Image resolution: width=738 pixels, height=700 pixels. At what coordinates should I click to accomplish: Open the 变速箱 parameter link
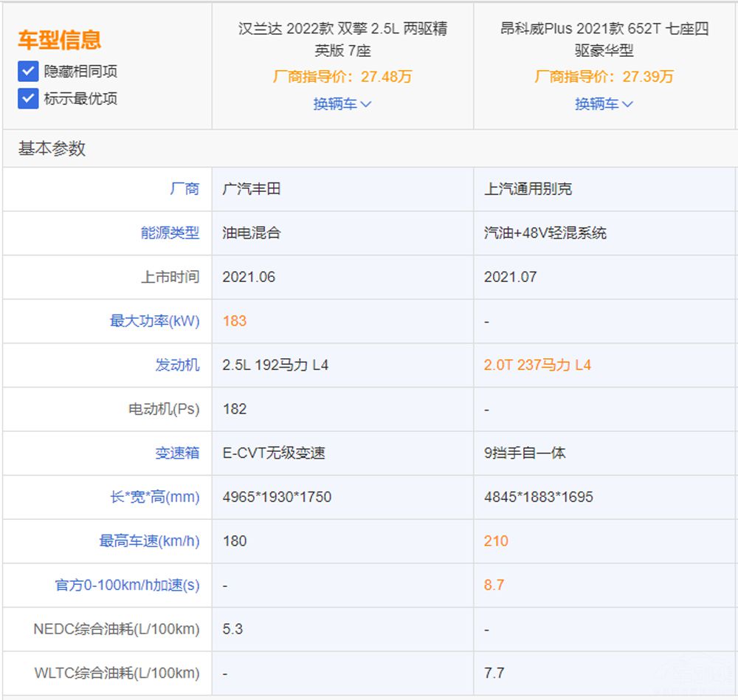(177, 453)
